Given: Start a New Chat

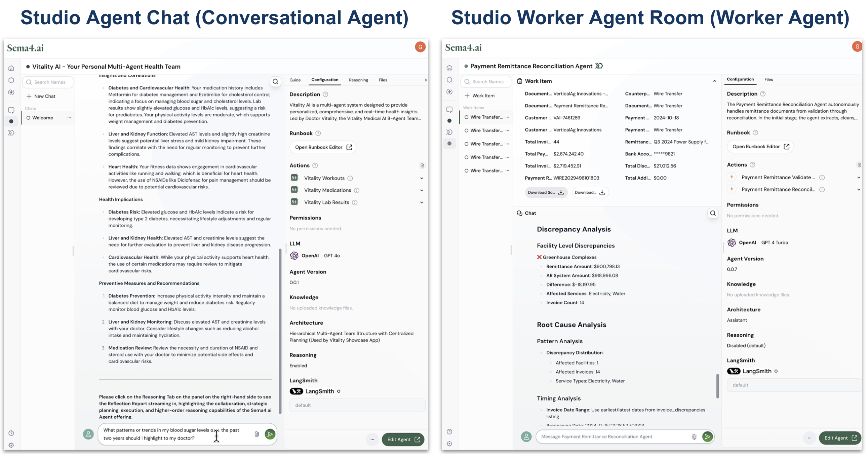Looking at the screenshot, I should (41, 97).
